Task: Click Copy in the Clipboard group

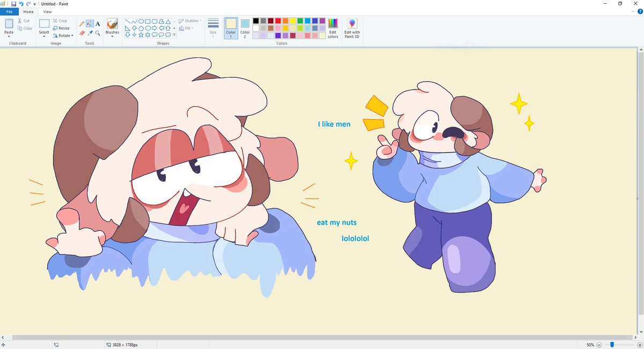Action: (25, 28)
